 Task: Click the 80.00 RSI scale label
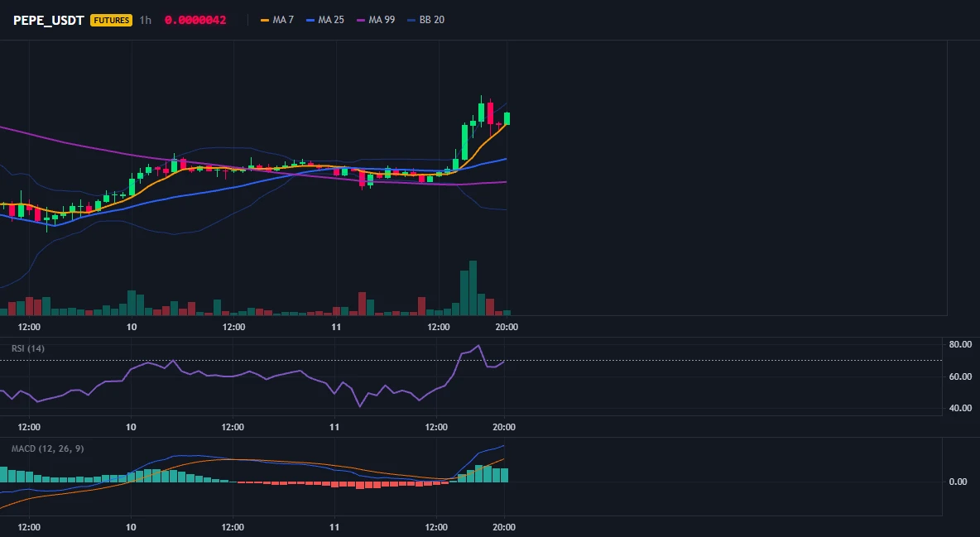coord(960,344)
